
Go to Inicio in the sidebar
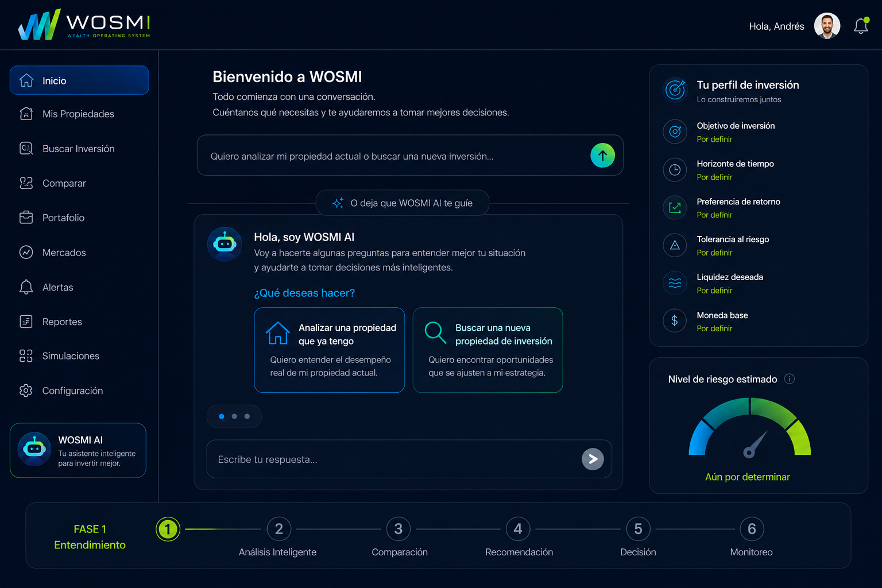(x=79, y=80)
